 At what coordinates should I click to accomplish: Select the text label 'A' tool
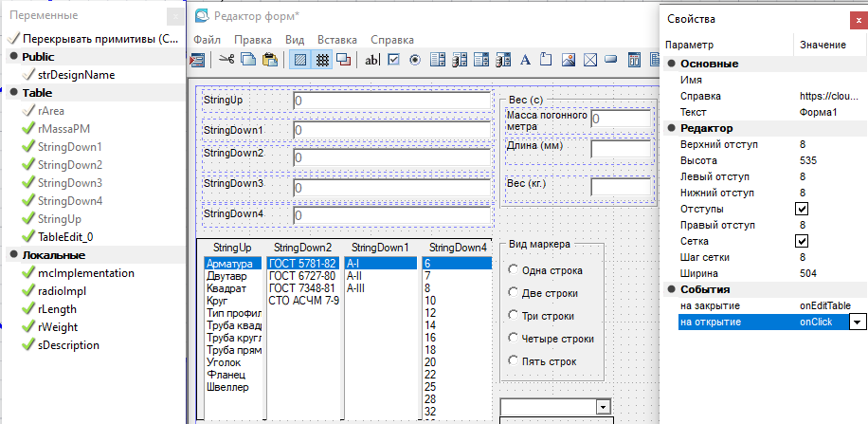click(524, 60)
